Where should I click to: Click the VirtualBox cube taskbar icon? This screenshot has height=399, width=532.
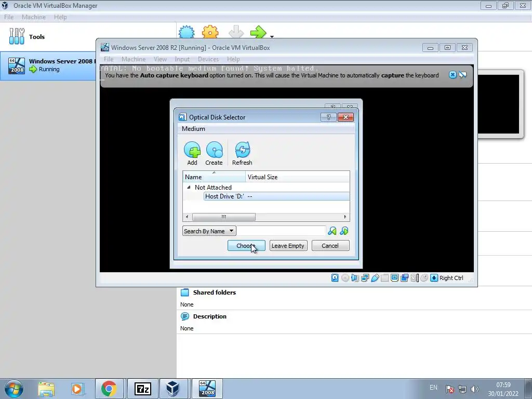tap(173, 389)
